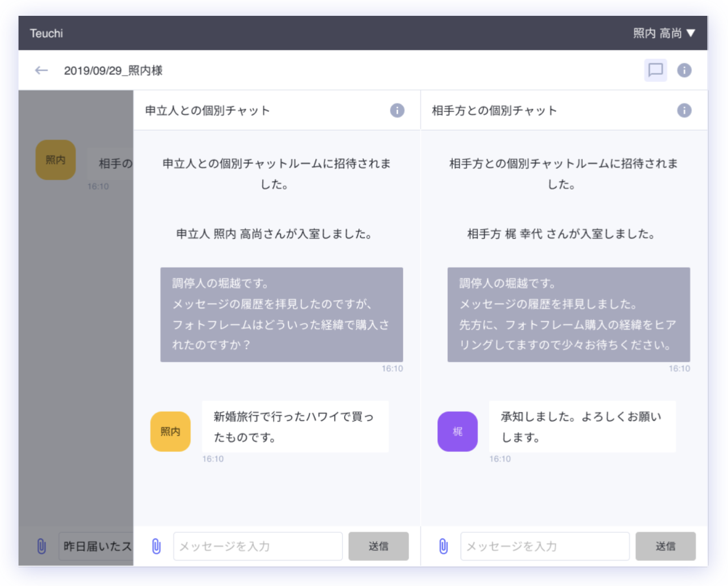Open case info icon in header

[x=684, y=70]
